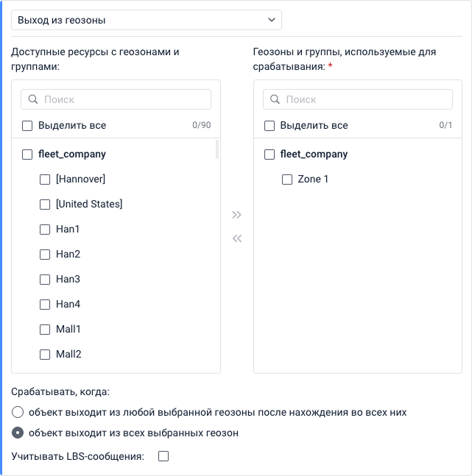Check 'Выделить все' in available resources

coord(27,126)
